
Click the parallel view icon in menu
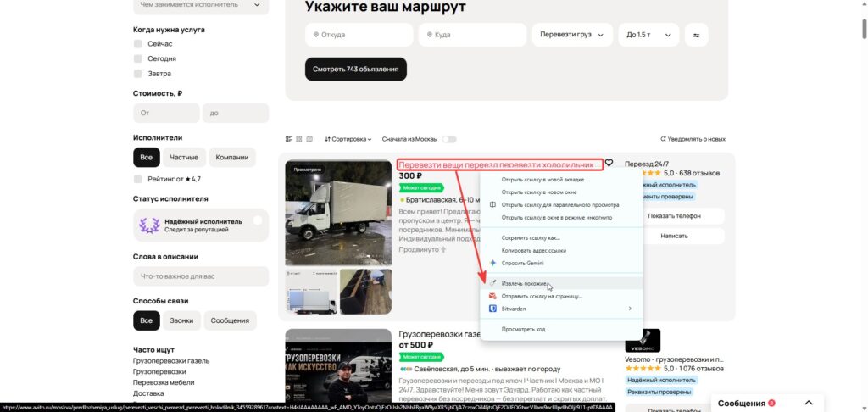492,205
